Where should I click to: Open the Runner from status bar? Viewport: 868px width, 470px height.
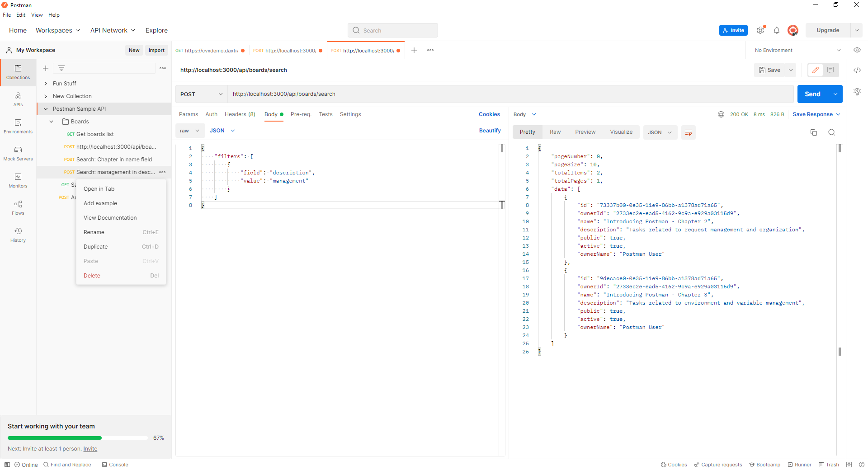(800, 465)
